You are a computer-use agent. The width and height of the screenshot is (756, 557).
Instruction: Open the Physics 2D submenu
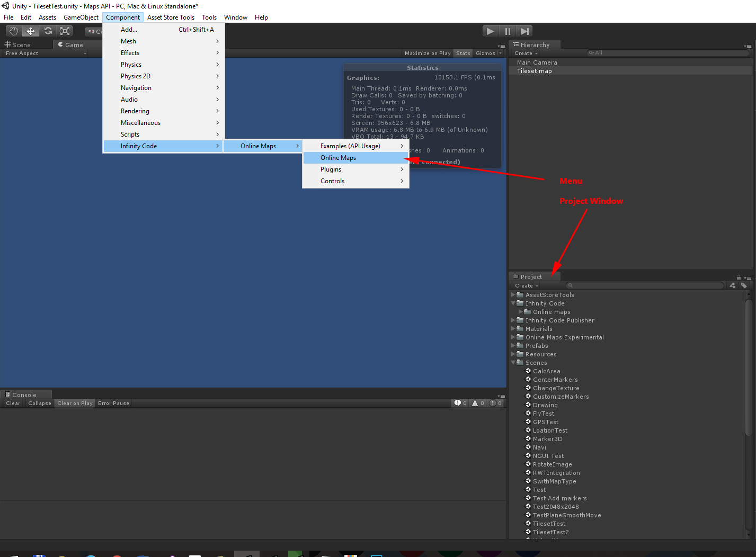click(x=163, y=76)
